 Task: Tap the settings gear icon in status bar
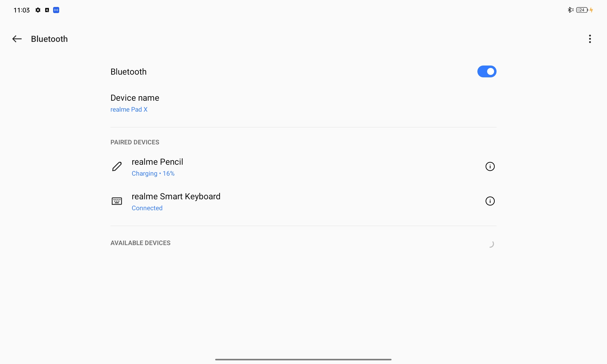[38, 9]
